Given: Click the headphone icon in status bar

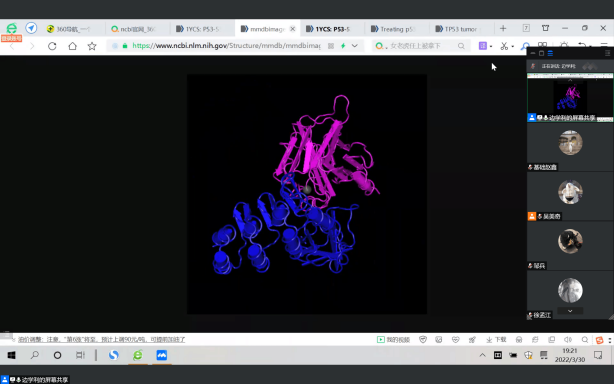Looking at the screenshot, I should click(519, 339).
